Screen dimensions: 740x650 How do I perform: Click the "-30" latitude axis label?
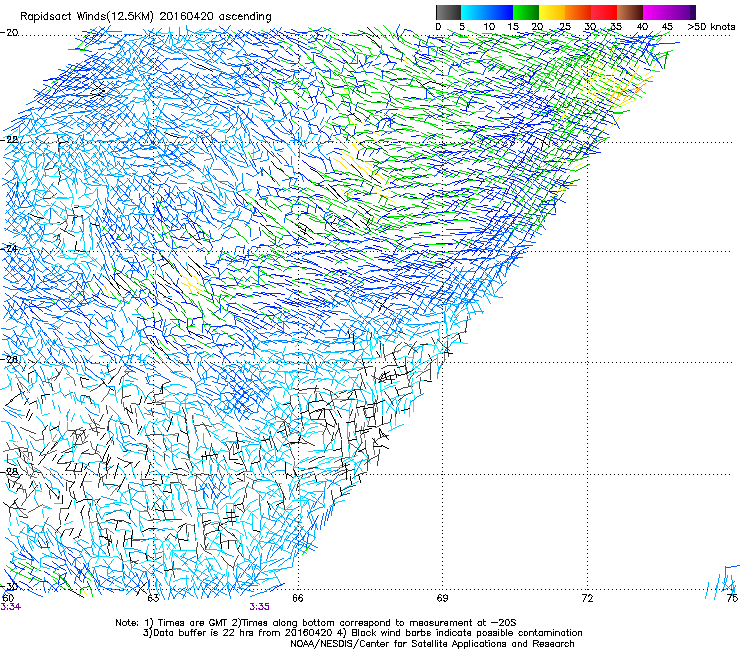pos(9,586)
